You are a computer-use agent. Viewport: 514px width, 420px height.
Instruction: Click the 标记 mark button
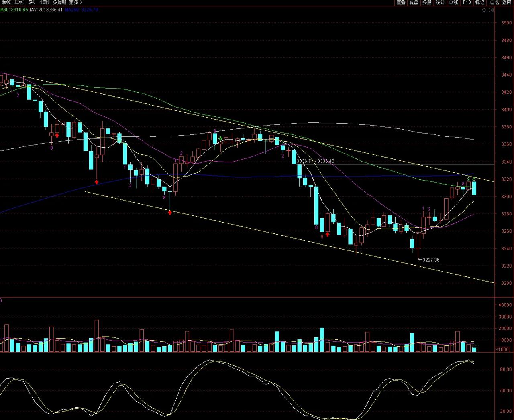point(480,2)
